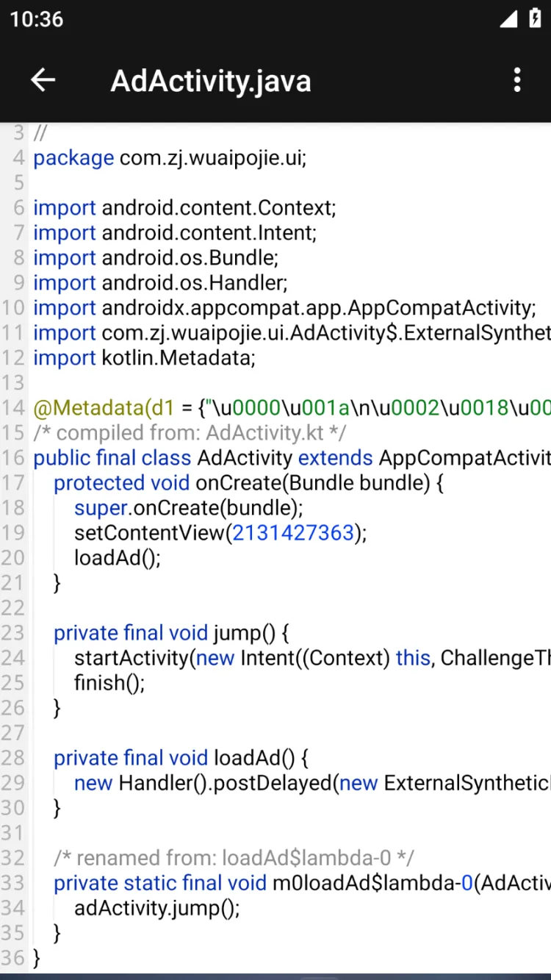
Task: Click the import kotlin.Metadata line
Action: 144,358
